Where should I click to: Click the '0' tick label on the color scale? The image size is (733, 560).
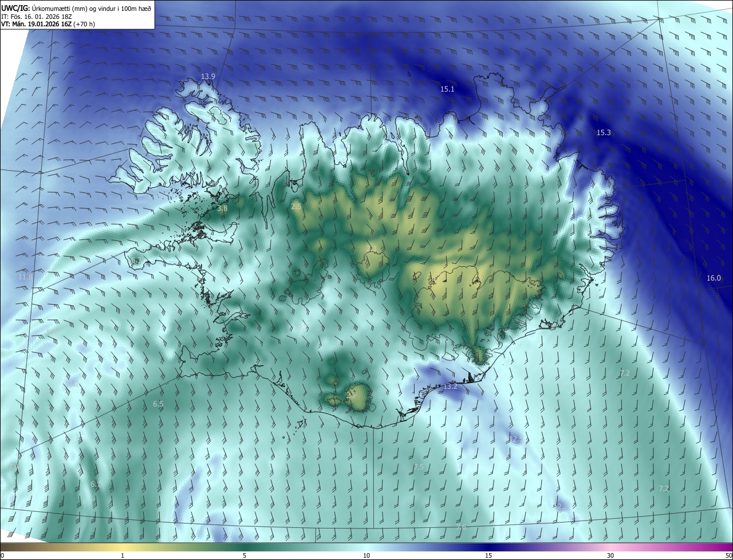point(2,555)
